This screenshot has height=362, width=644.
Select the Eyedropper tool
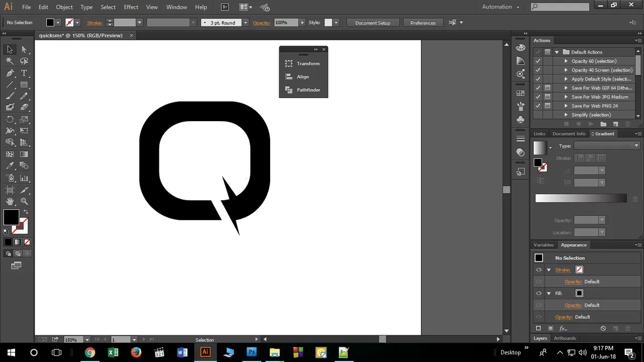10,166
